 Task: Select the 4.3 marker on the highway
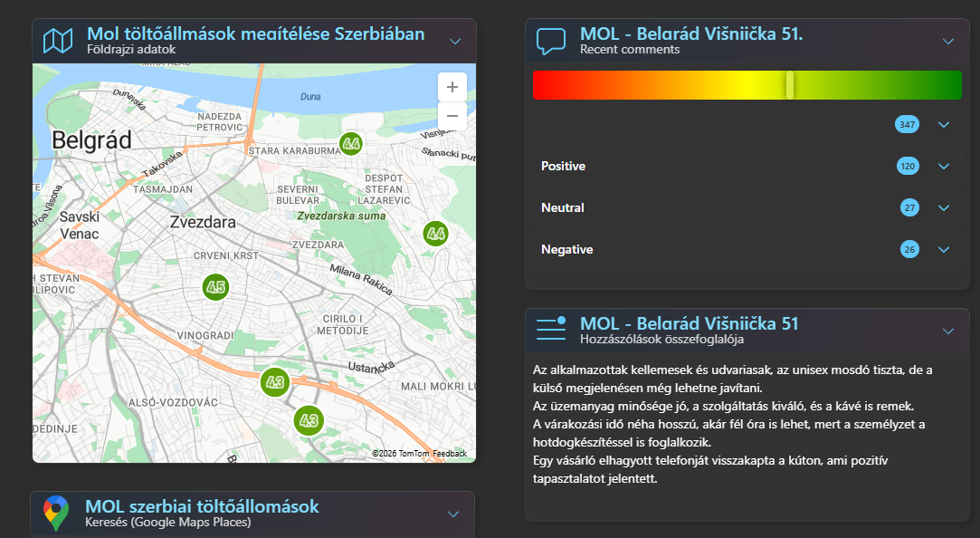click(x=275, y=382)
